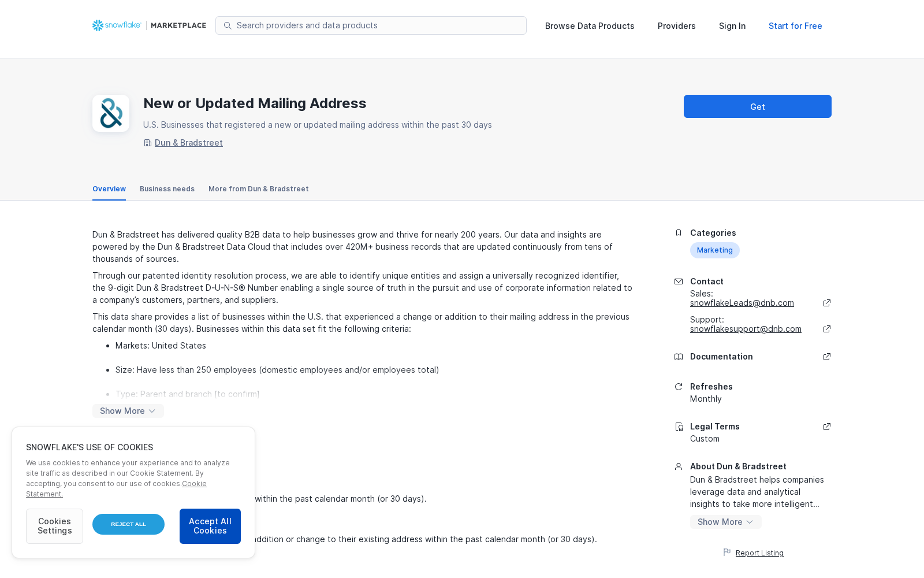Focus the search providers and data products field
Screen dimensions: 924x578
tap(371, 25)
